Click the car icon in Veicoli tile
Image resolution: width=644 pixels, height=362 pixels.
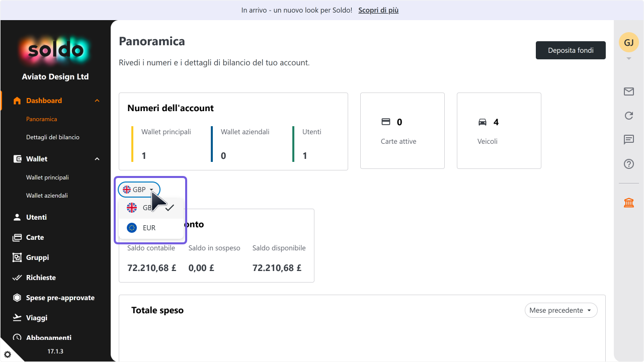(482, 122)
